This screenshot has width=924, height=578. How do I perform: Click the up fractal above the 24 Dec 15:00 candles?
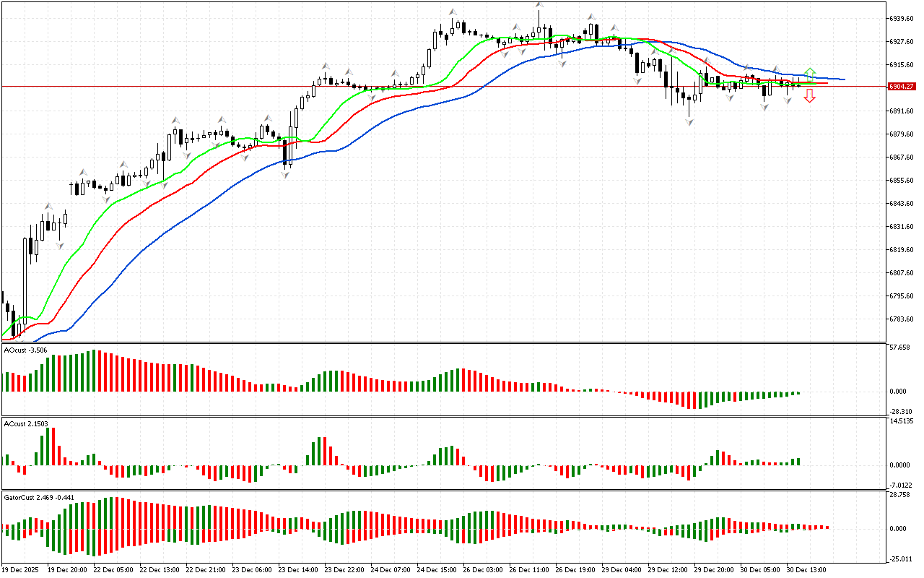(453, 12)
